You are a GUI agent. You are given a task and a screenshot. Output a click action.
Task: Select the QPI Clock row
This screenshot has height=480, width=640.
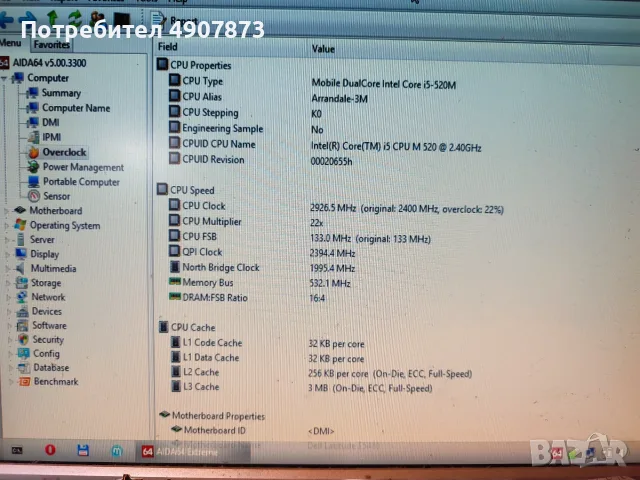(x=262, y=252)
